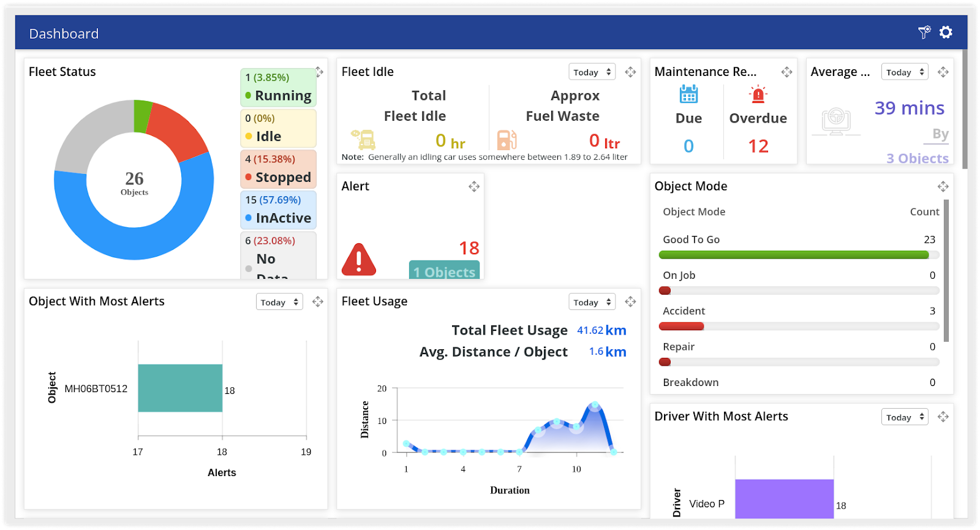Open Driver With Most Alerts Today dropdown
The height and width of the screenshot is (530, 980).
coord(904,417)
